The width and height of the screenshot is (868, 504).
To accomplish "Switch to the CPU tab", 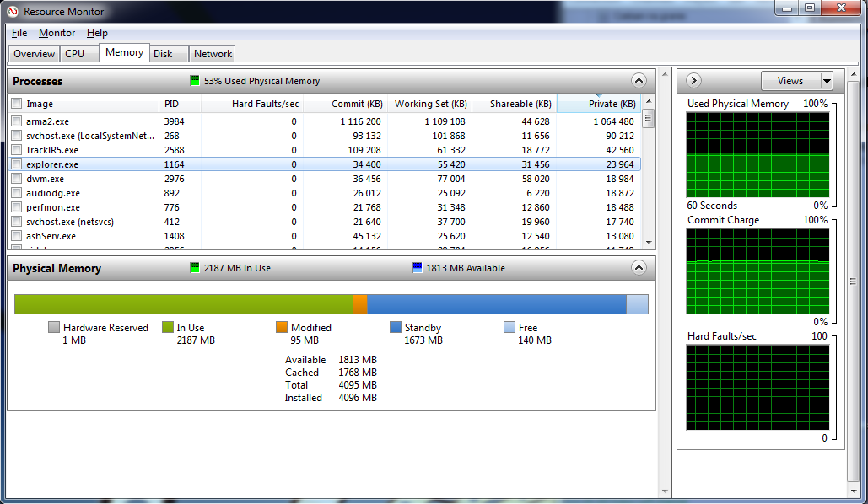I will (75, 53).
